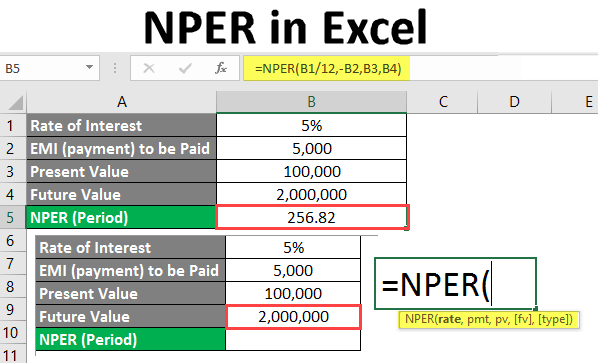Click the formula bar's three-dot handle
The image size is (598, 363).
click(x=115, y=69)
